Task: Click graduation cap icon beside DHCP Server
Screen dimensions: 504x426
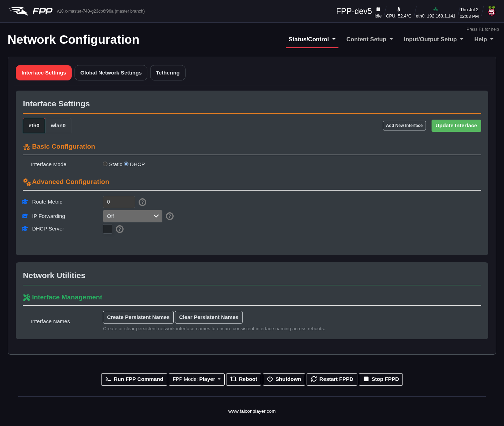Action: pyautogui.click(x=25, y=229)
